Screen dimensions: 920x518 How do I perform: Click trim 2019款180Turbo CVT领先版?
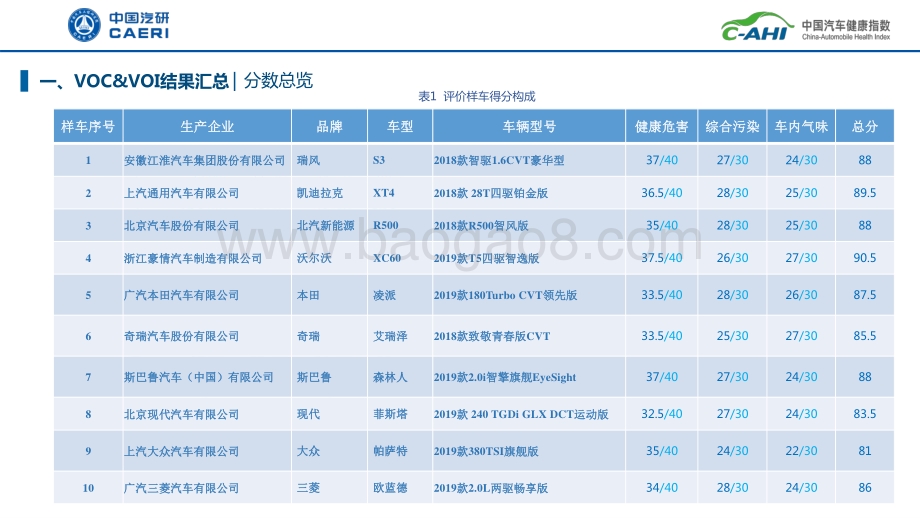(505, 295)
